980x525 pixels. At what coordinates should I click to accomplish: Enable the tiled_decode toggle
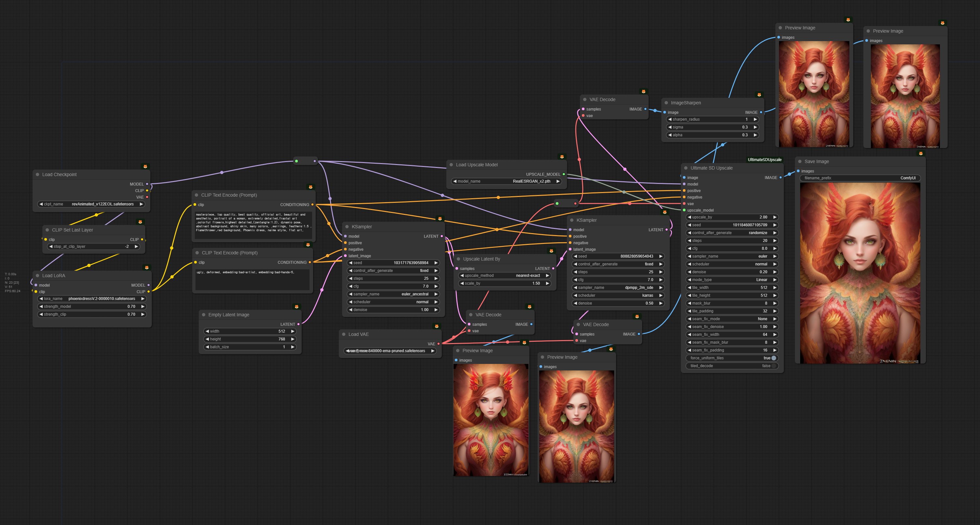(x=773, y=366)
